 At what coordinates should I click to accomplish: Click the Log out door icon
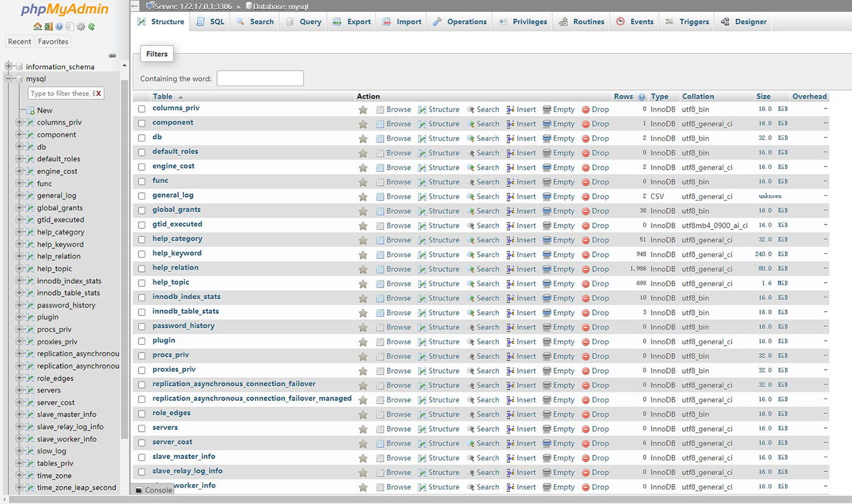pos(49,27)
